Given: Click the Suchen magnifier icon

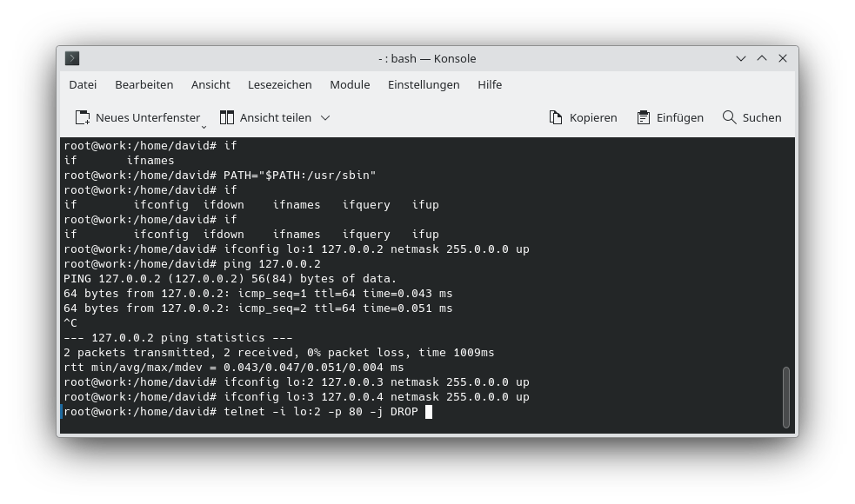Looking at the screenshot, I should click(728, 116).
